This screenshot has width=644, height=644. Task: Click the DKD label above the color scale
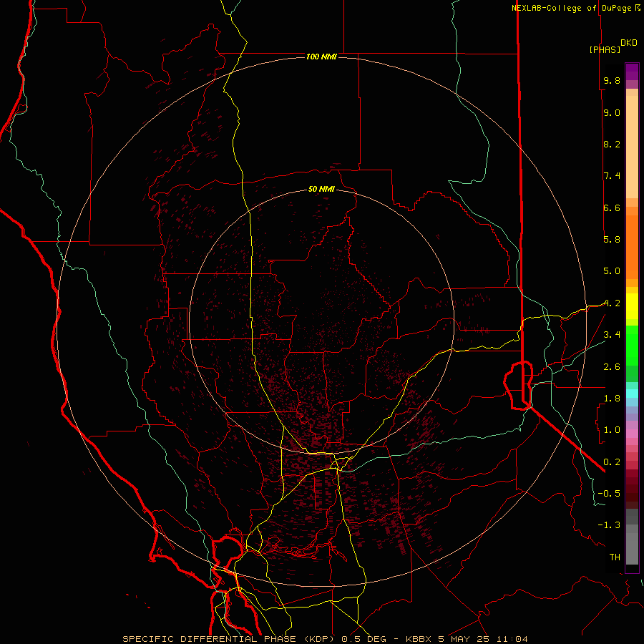(629, 43)
